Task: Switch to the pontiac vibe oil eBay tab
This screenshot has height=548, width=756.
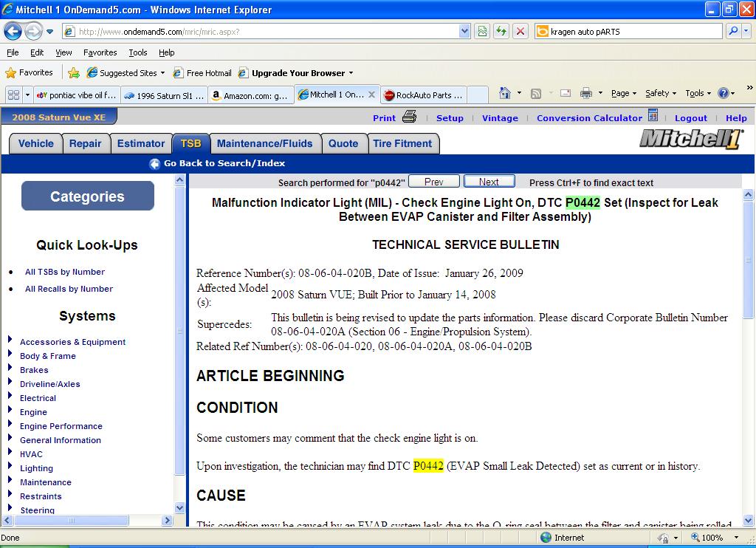Action: (76, 95)
